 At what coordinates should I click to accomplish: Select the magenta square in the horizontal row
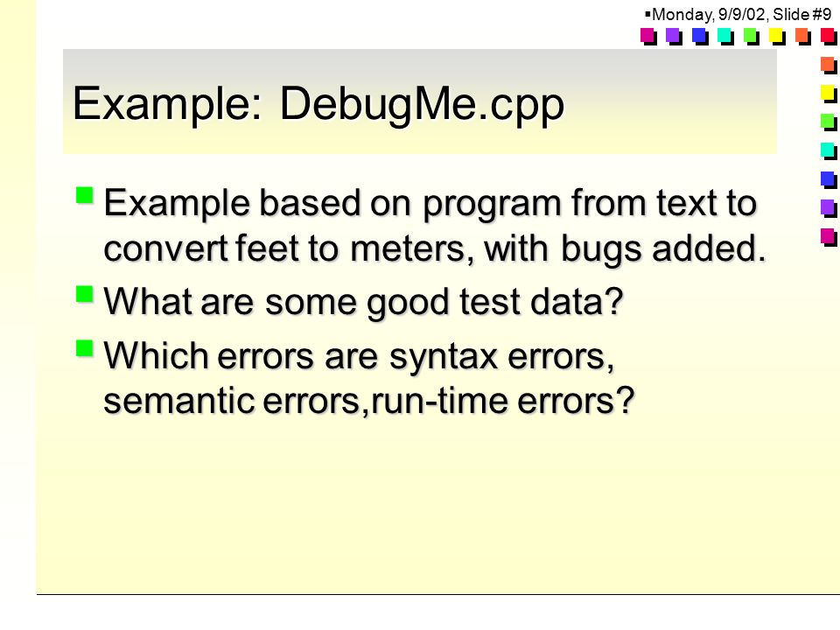click(x=648, y=37)
